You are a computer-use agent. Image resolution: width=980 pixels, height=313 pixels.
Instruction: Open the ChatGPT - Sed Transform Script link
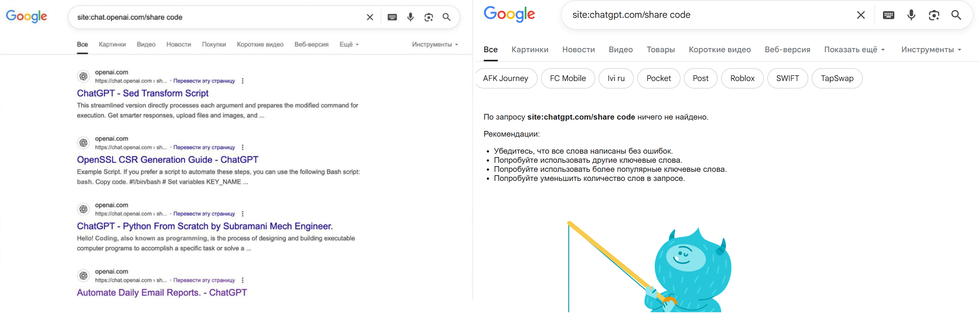coord(143,93)
